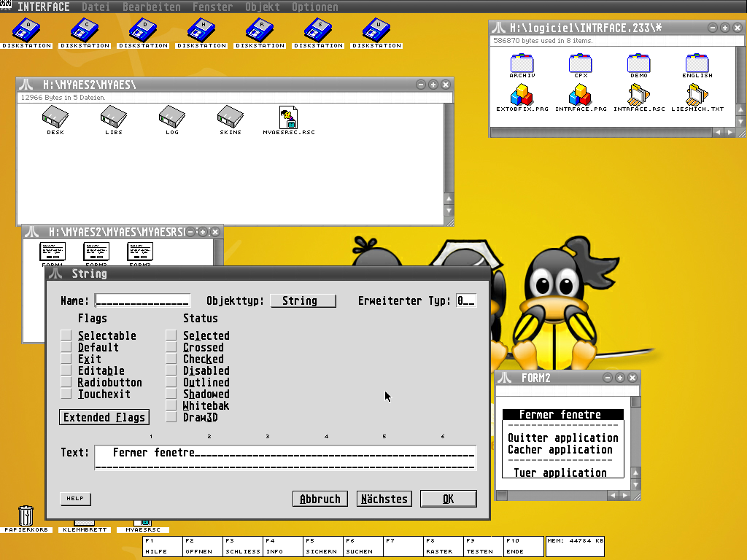Click the Erweiterter Typ input field

(x=466, y=300)
